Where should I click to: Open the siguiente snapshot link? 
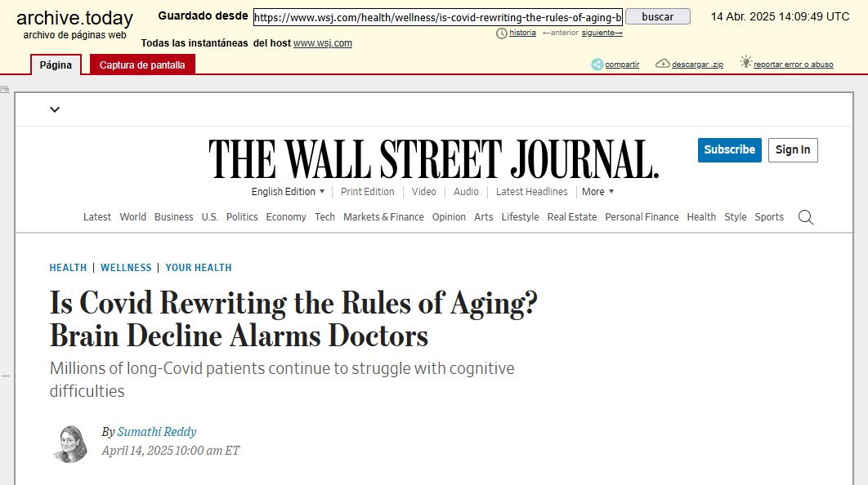[602, 33]
